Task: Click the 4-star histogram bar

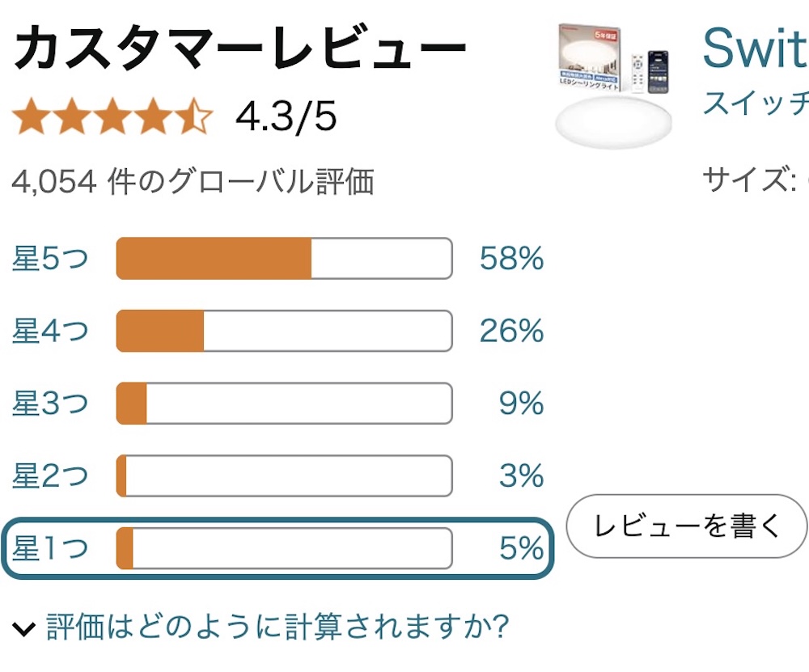Action: [284, 331]
